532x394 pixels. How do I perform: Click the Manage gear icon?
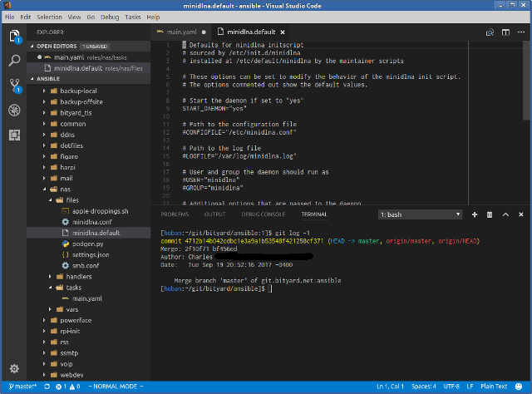(x=14, y=368)
